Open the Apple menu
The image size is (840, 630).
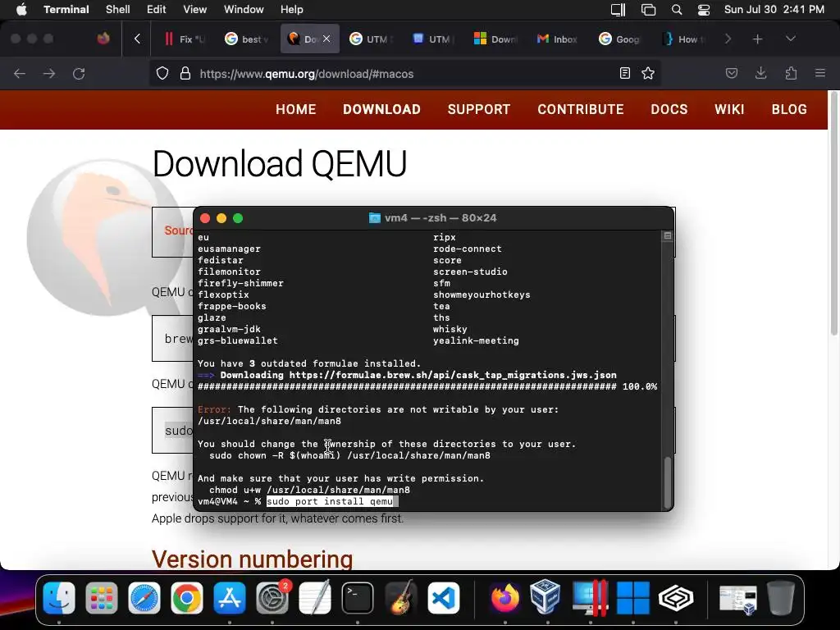[21, 10]
